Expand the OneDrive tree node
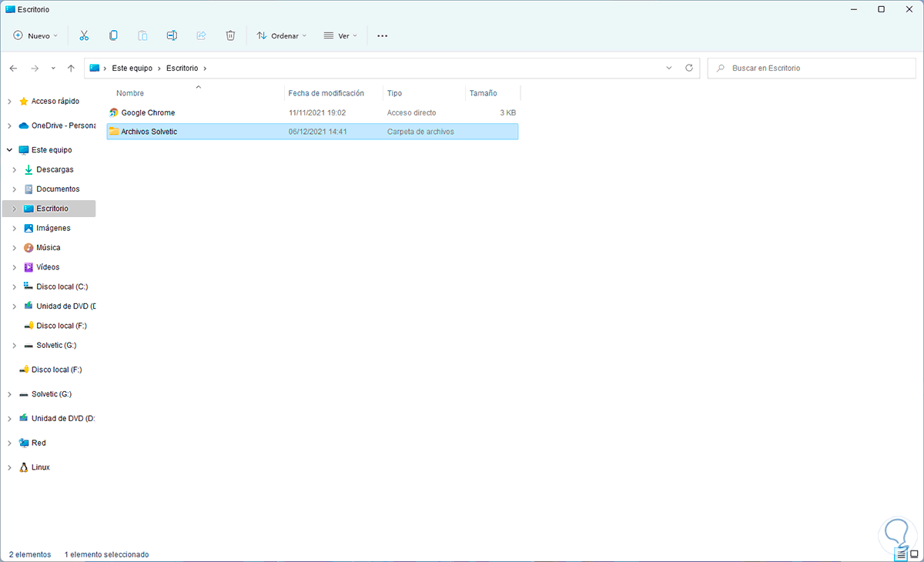Viewport: 924px width, 562px height. [9, 125]
